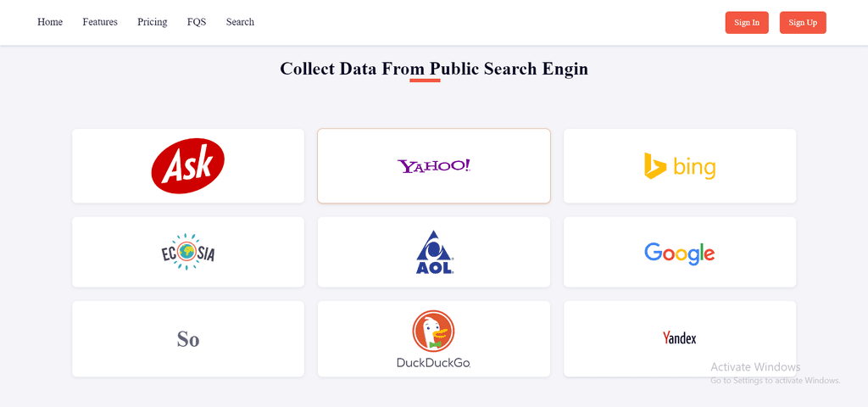The height and width of the screenshot is (407, 868).
Task: Click the DuckDuckGo duck logo
Action: (433, 331)
